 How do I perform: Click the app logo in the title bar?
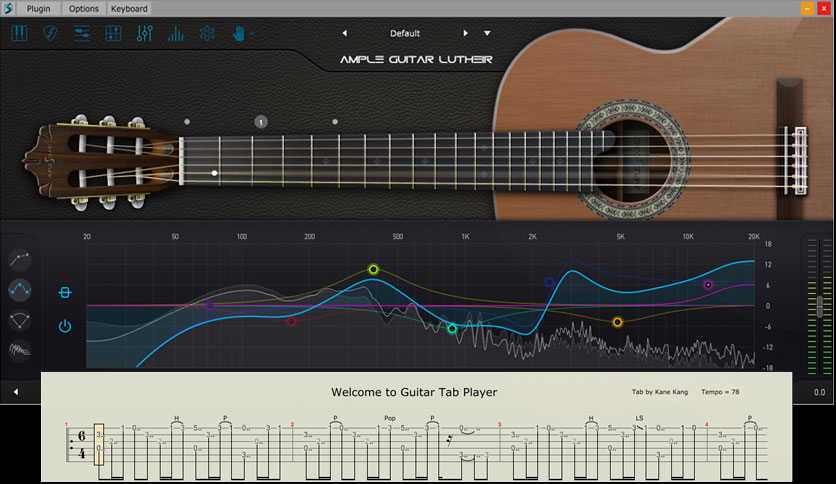point(9,8)
